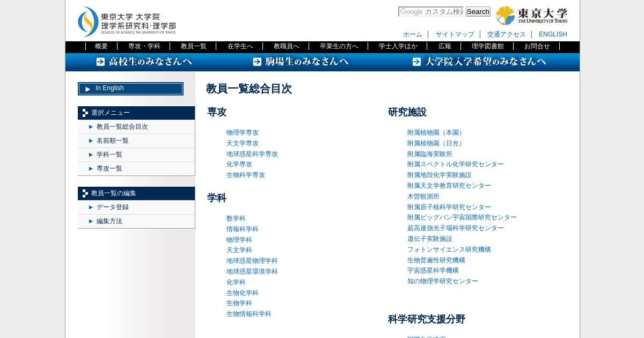
Task: Open the 教員一覧 menu item
Action: coord(194,46)
